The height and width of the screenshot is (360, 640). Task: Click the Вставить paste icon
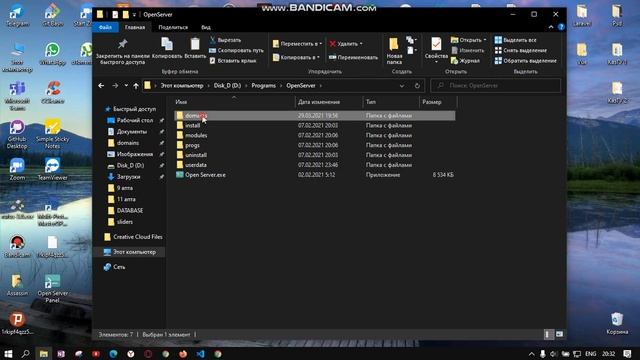click(195, 48)
